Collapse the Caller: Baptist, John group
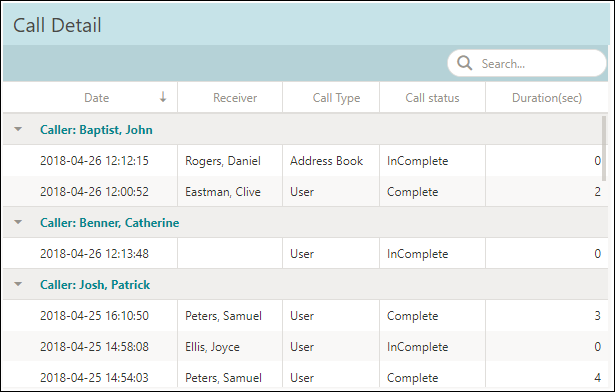The image size is (615, 392). point(18,129)
